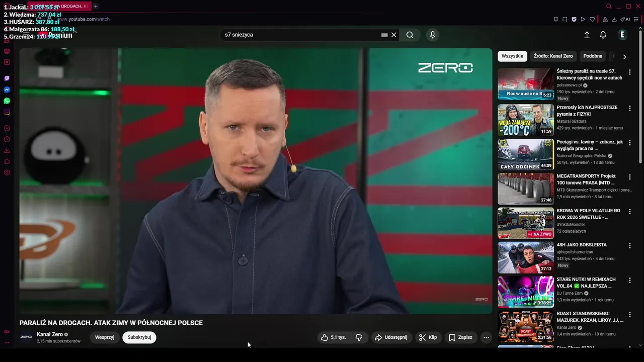Click the Wesprzyj button
Image resolution: width=644 pixels, height=362 pixels.
105,337
